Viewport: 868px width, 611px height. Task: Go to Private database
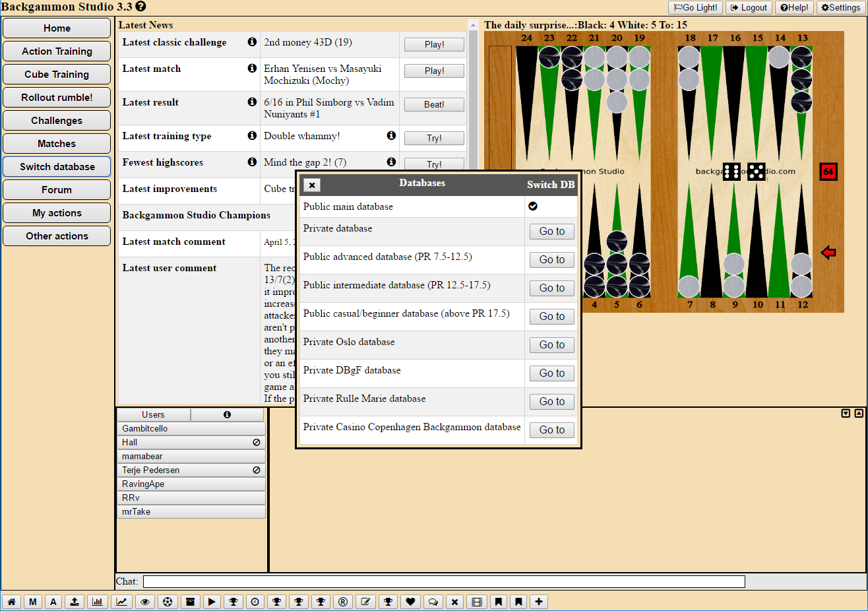(552, 232)
